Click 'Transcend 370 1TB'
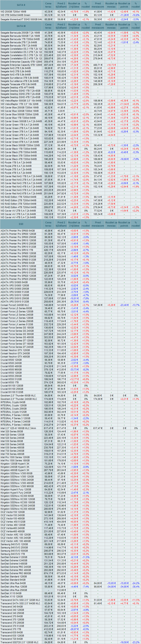 pos(11,629)
